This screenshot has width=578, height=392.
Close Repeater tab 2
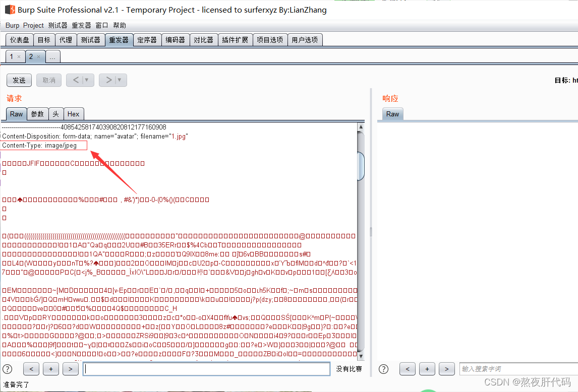[x=38, y=57]
